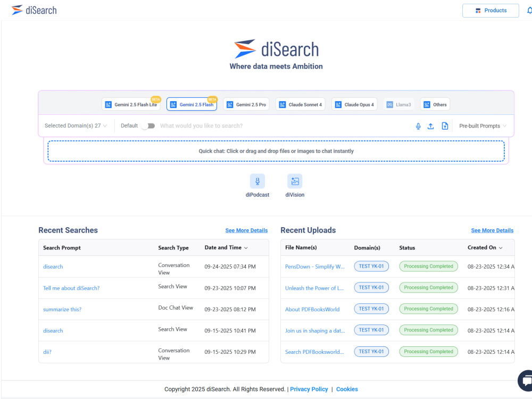Click the Domain(s) column header
This screenshot has height=399, width=532.
point(367,248)
